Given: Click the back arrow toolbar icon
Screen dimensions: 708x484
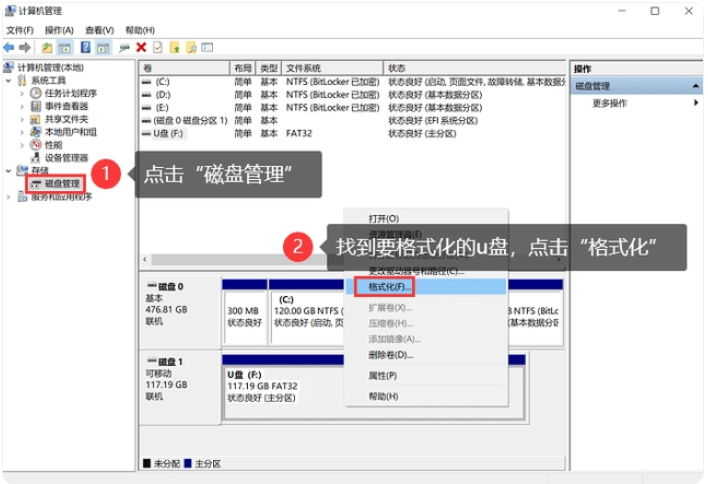Looking at the screenshot, I should click(x=9, y=47).
